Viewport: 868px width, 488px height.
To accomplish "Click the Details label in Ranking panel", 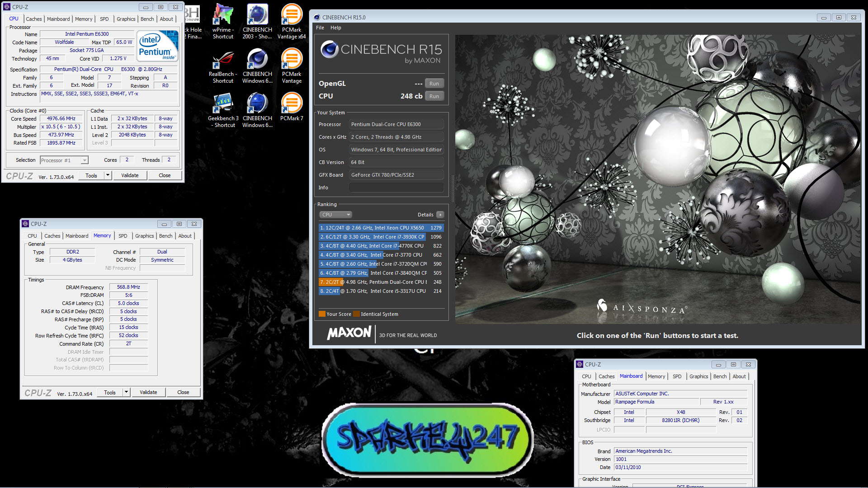I will pos(425,215).
